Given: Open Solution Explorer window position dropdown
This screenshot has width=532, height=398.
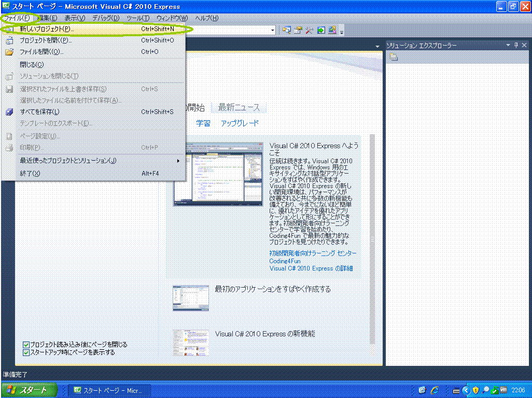Looking at the screenshot, I should tap(508, 45).
